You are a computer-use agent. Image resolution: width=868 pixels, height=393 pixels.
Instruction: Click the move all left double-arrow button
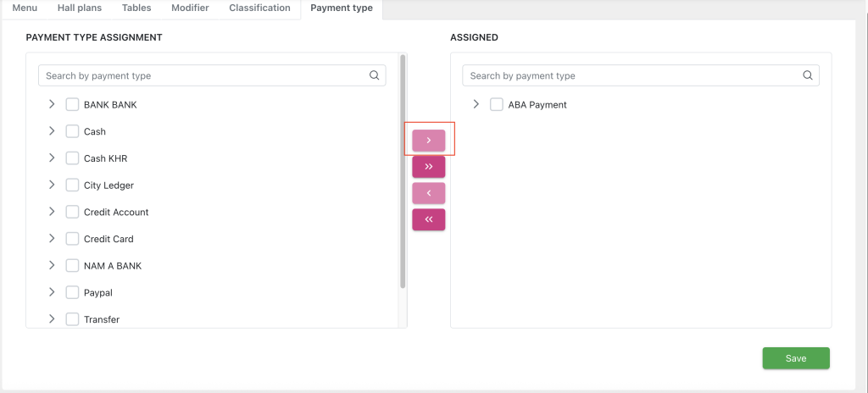428,219
